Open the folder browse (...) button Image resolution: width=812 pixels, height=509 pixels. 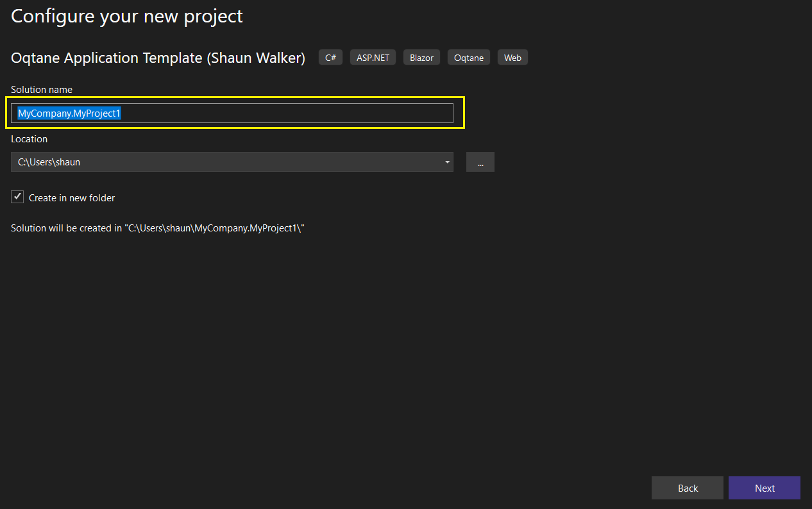tap(480, 162)
